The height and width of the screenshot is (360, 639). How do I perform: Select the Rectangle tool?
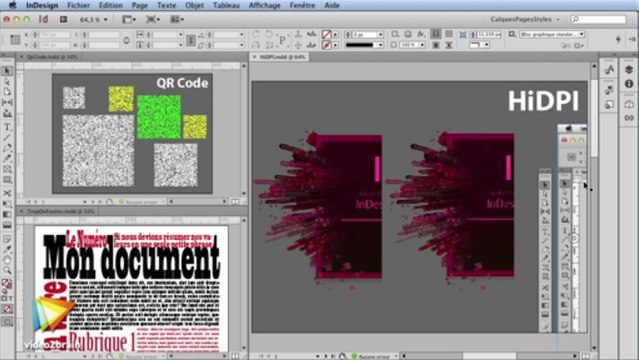pyautogui.click(x=7, y=179)
